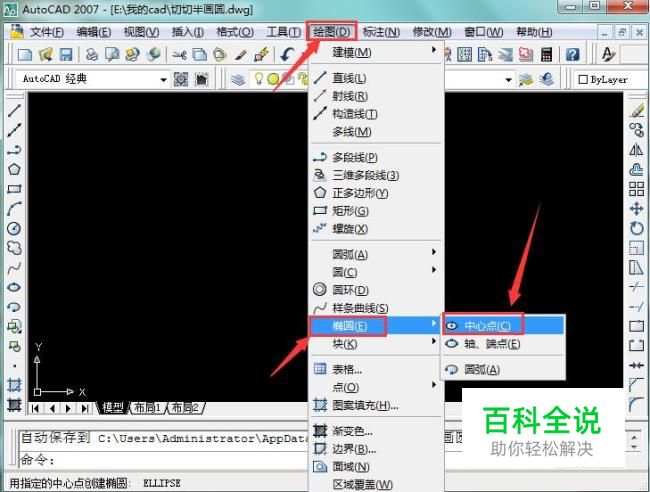Open the calculator icon in toolbar
The width and height of the screenshot is (650, 492).
(x=547, y=54)
